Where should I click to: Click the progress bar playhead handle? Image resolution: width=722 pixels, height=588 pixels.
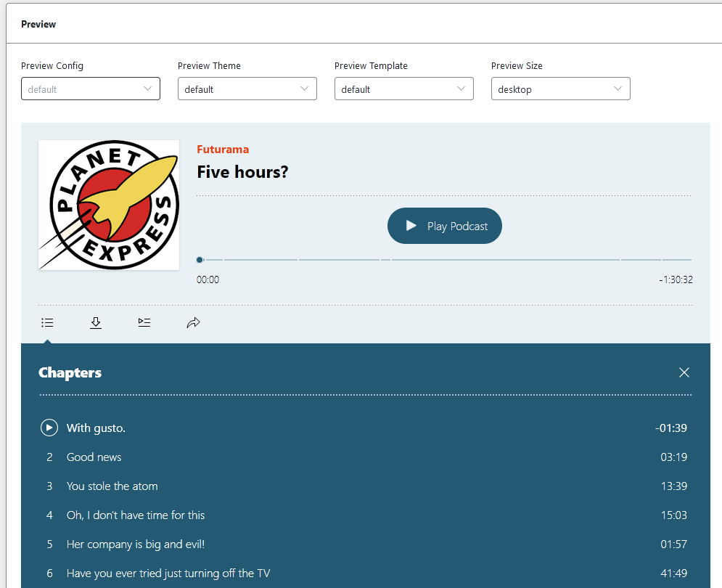(200, 260)
